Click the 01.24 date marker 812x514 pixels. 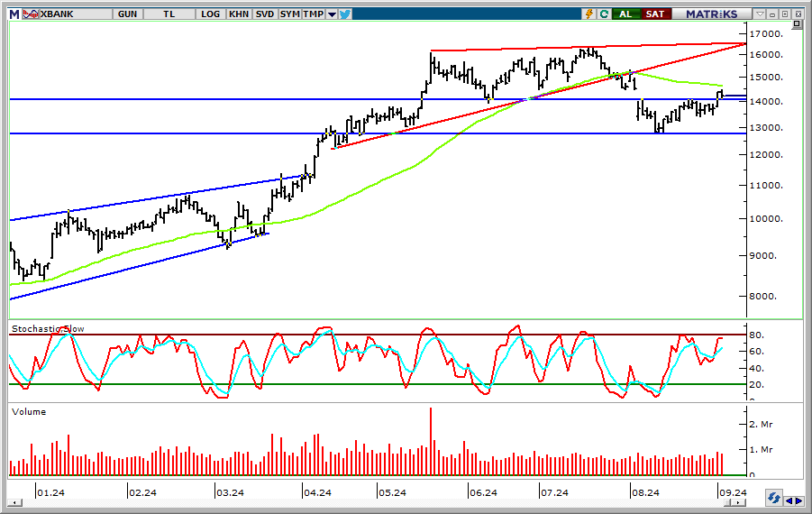click(x=50, y=492)
